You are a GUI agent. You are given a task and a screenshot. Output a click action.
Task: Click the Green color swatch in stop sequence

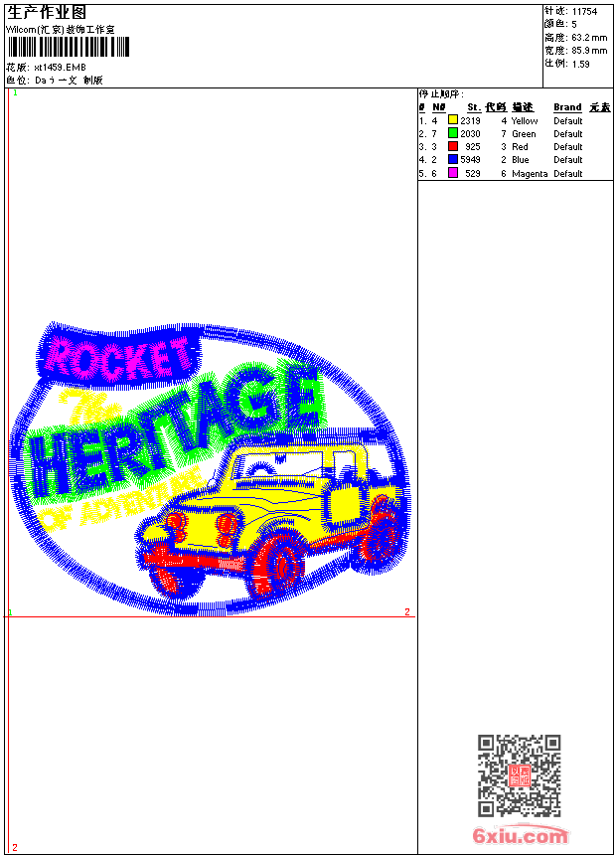[x=452, y=133]
